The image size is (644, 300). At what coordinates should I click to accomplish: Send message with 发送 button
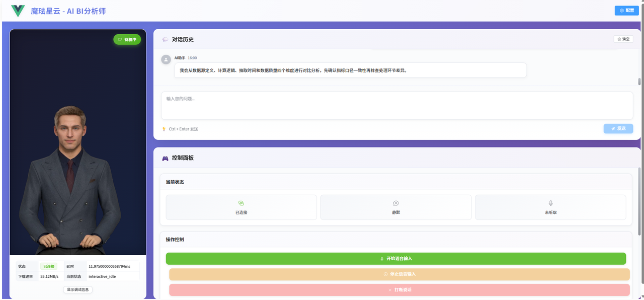pyautogui.click(x=618, y=128)
